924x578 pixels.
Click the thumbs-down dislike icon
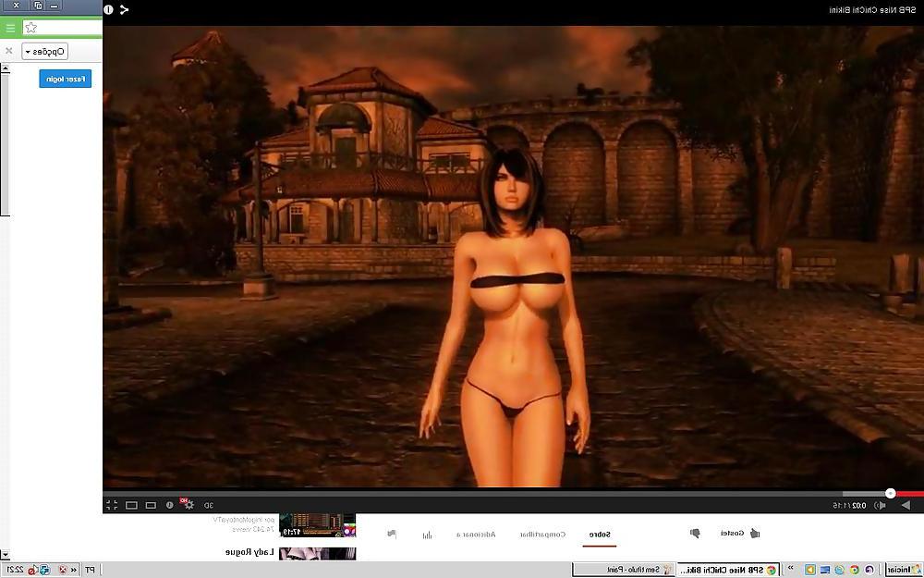[695, 534]
